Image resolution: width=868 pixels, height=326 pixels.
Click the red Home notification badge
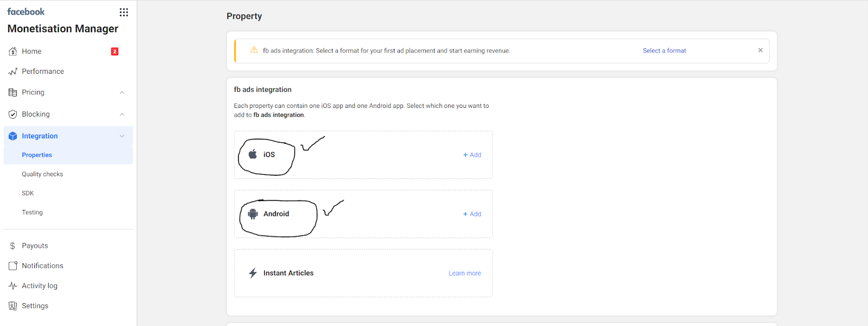pyautogui.click(x=114, y=52)
